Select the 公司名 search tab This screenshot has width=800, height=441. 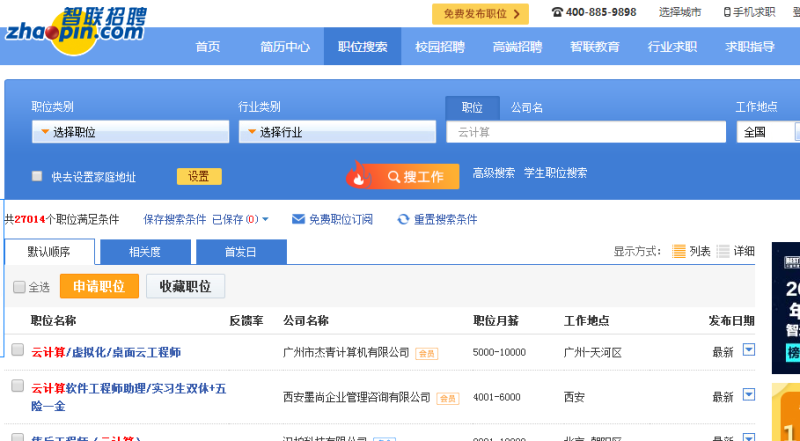click(527, 108)
